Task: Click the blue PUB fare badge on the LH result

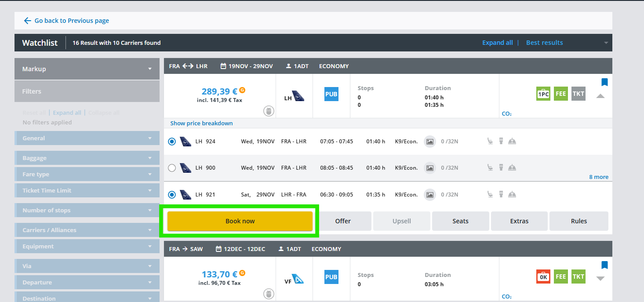Action: [331, 94]
